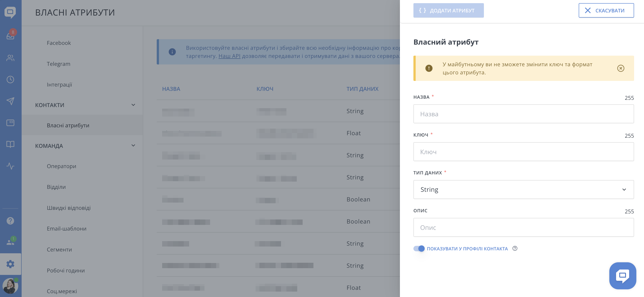Screen dimensions: 644x297
Task: Open the contacts people icon in sidebar
Action: pyautogui.click(x=10, y=58)
